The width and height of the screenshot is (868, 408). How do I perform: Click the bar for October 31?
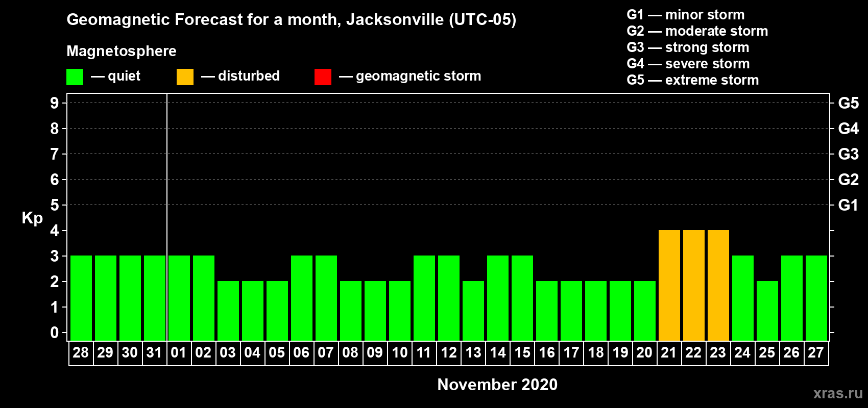[x=155, y=298]
